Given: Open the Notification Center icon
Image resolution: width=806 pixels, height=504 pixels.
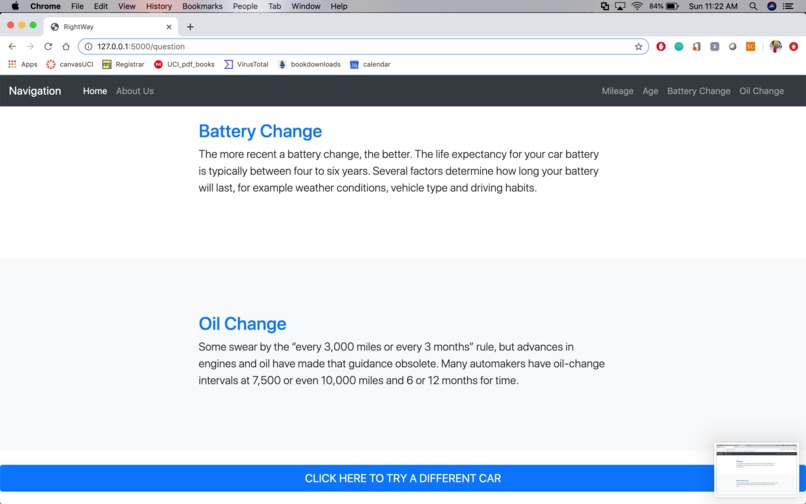Looking at the screenshot, I should point(788,6).
